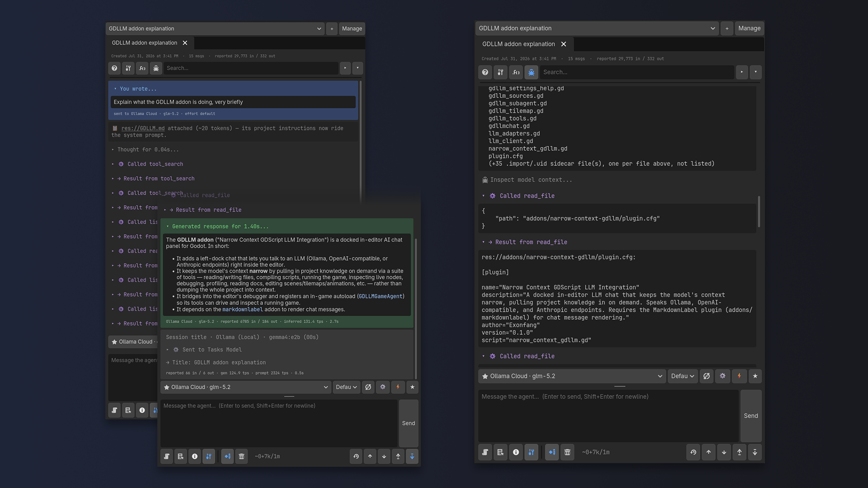Toggle the diamond-pencil icon in the floating middle panel

pyautogui.click(x=228, y=456)
